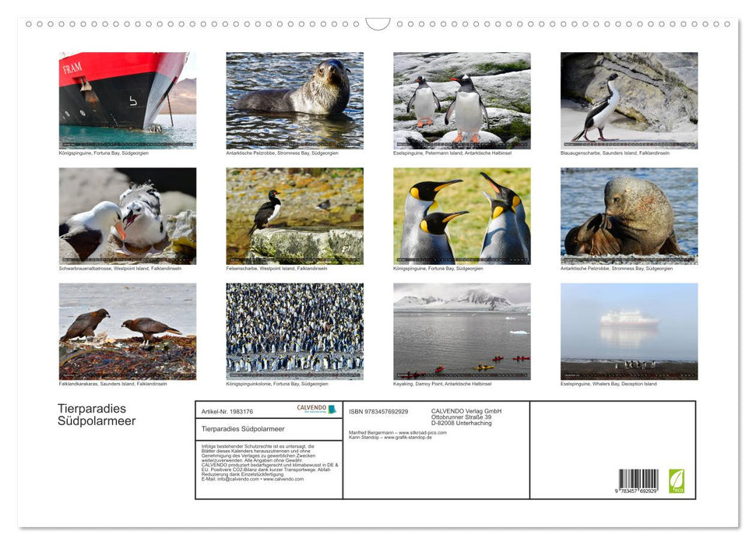Viewport: 756px width, 545px height.
Task: Click the info@calvendo.com email address
Action: tap(230, 479)
